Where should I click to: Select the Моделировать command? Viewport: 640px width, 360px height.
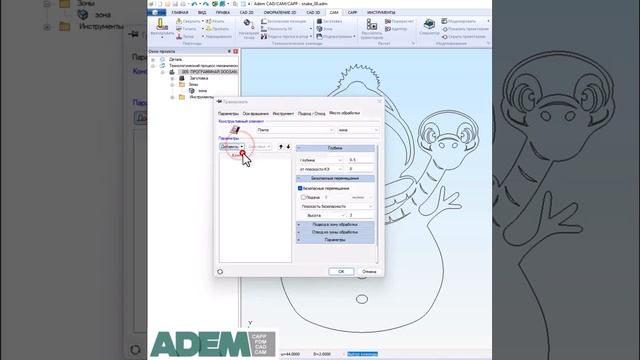coord(459,21)
